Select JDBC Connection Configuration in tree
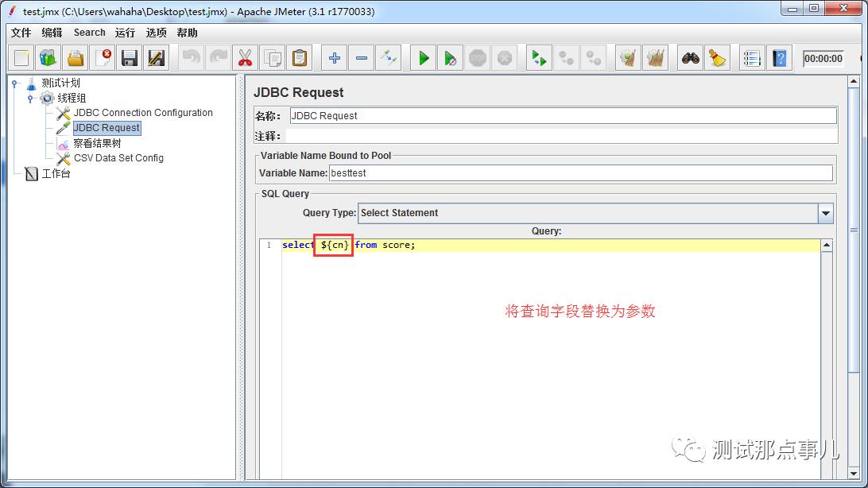This screenshot has width=868, height=488. (143, 113)
